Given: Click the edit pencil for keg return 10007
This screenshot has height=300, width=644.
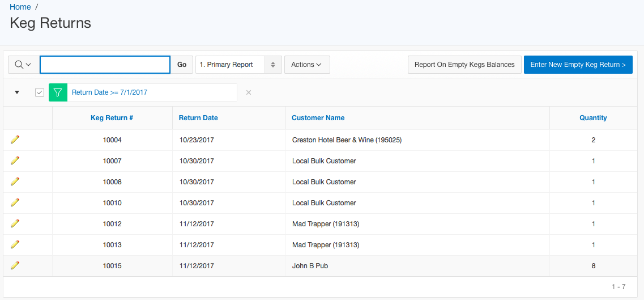Looking at the screenshot, I should 15,160.
